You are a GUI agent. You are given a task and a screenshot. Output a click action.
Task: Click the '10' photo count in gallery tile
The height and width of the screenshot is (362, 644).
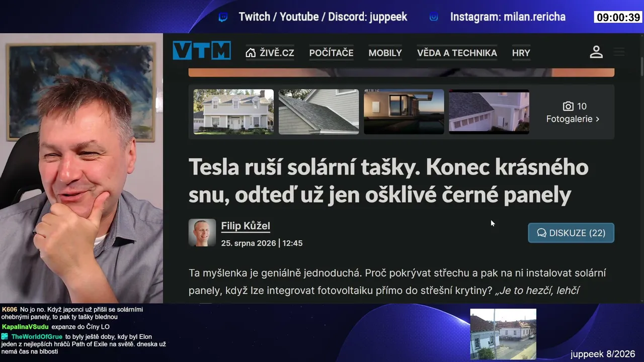(582, 106)
